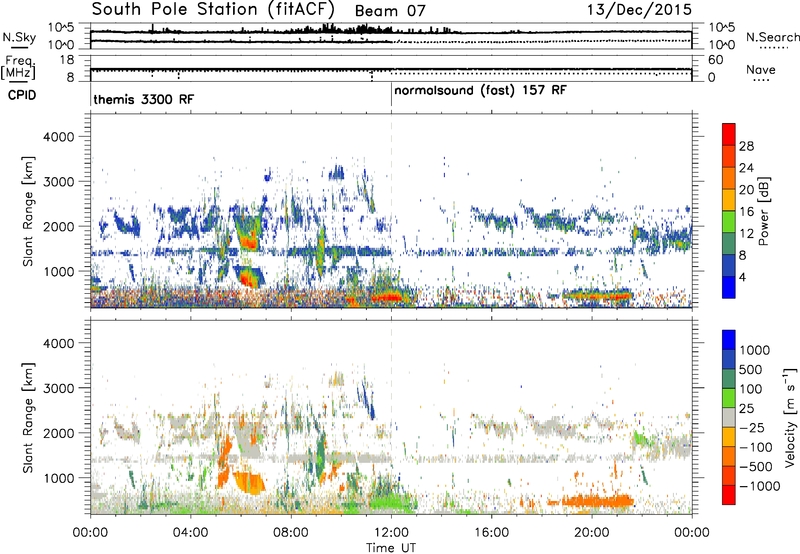Select the "3000" tick in velocity panel
The width and height of the screenshot is (800, 554).
click(59, 388)
